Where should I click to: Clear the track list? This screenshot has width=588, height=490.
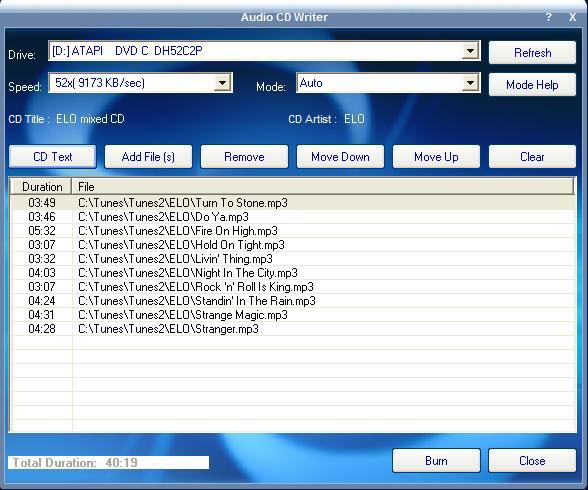[532, 156]
